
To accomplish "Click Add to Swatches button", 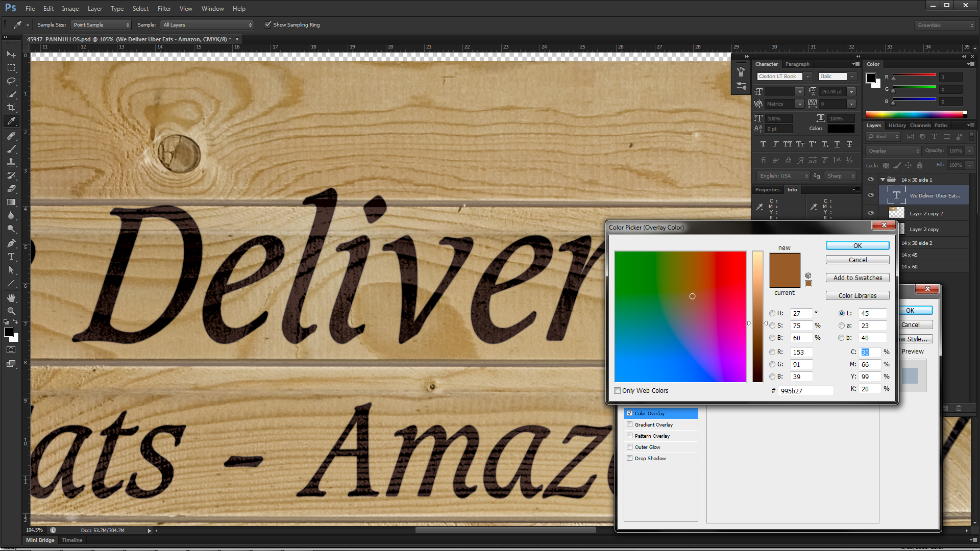I will 857,278.
